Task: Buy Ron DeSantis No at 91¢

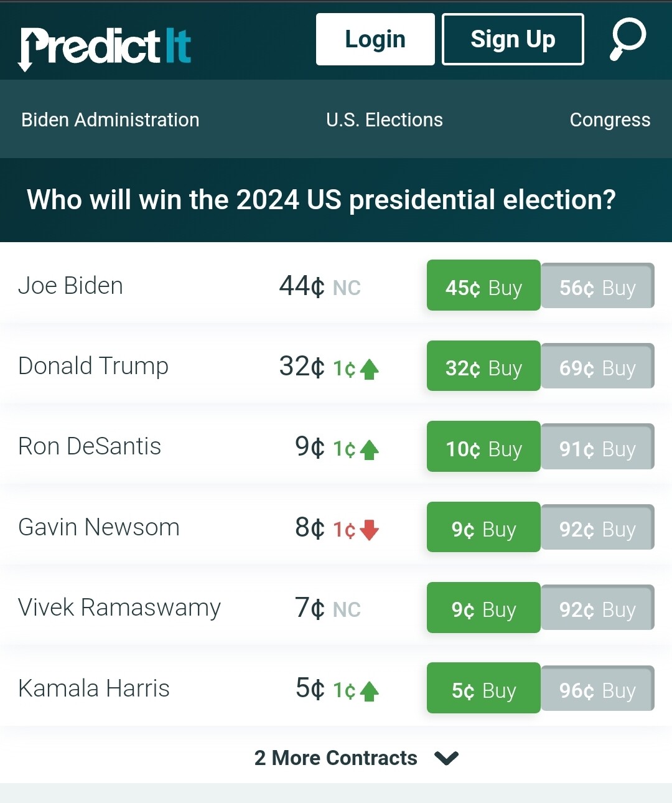Action: click(x=597, y=446)
